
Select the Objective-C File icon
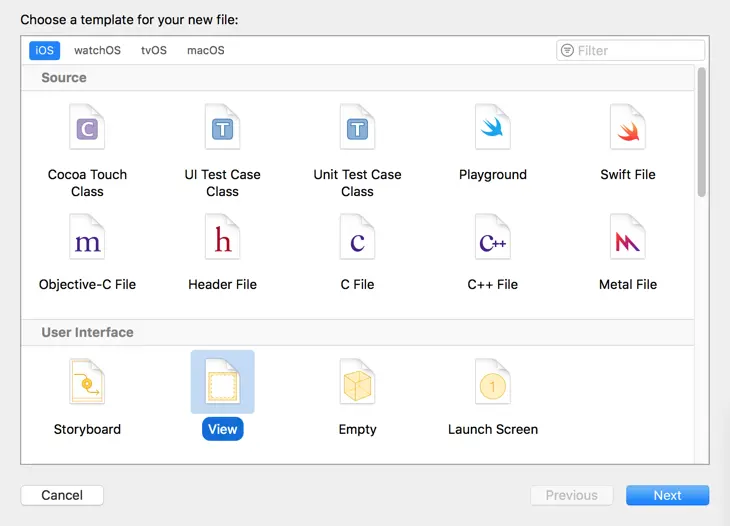[87, 239]
